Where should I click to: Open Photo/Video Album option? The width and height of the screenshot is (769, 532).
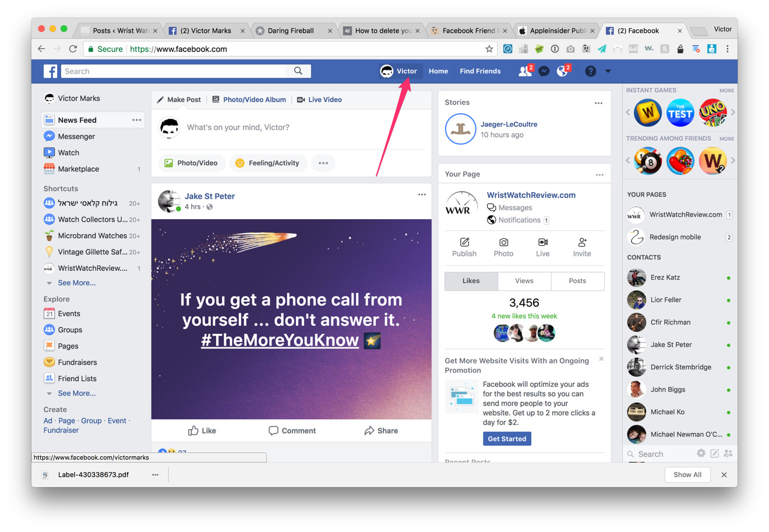click(x=249, y=100)
